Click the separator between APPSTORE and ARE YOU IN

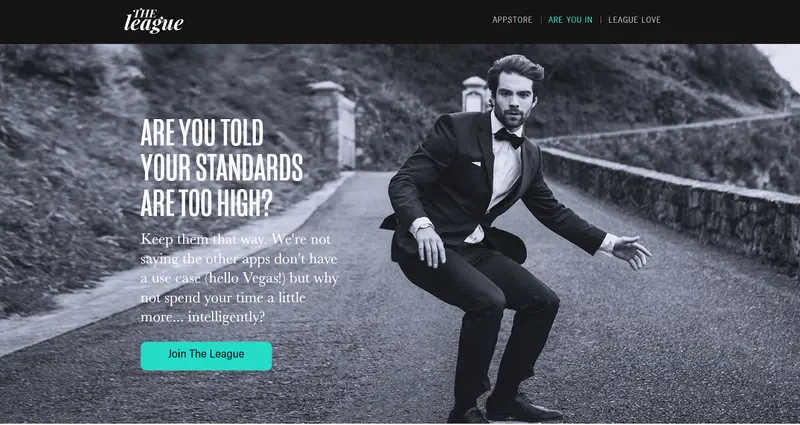pos(541,20)
